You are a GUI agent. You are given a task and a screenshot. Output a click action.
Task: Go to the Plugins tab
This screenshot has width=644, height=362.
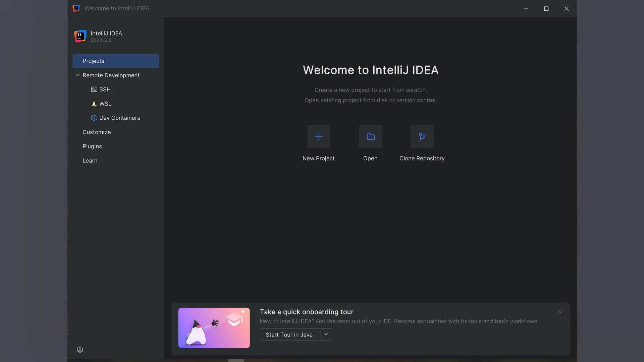92,146
